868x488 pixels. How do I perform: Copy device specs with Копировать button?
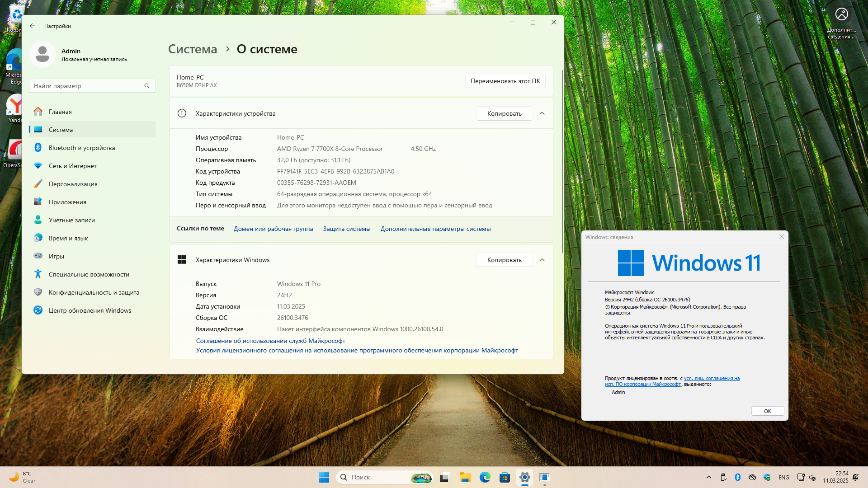[x=504, y=113]
